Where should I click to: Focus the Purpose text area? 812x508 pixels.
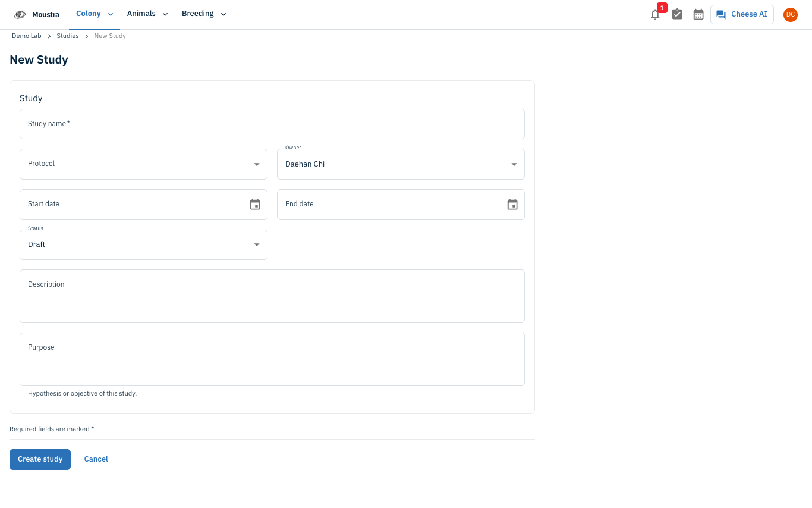click(x=272, y=359)
